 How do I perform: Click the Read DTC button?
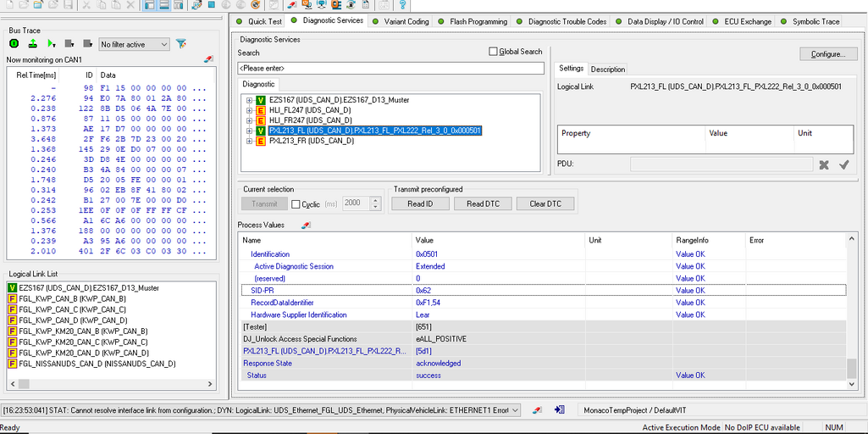coord(481,203)
